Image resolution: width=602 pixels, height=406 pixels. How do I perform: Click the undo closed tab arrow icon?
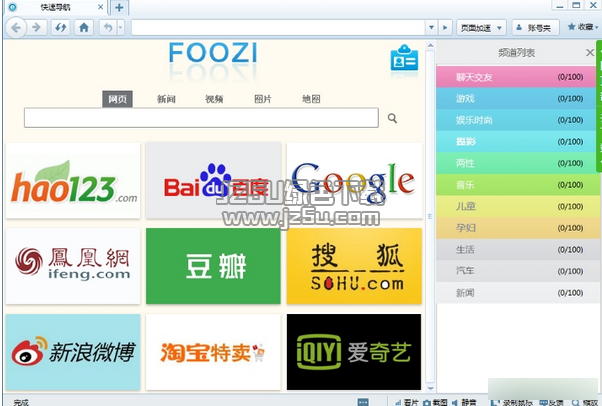tap(108, 28)
